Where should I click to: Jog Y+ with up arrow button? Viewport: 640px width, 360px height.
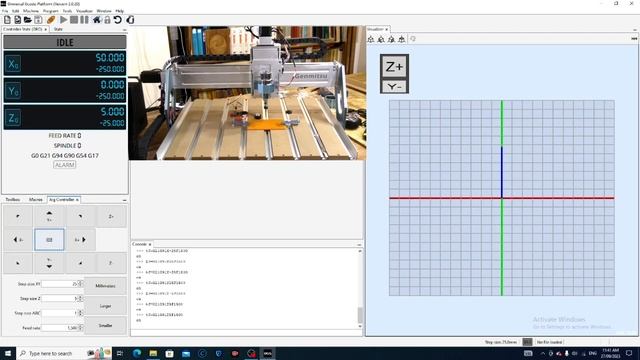(49, 216)
